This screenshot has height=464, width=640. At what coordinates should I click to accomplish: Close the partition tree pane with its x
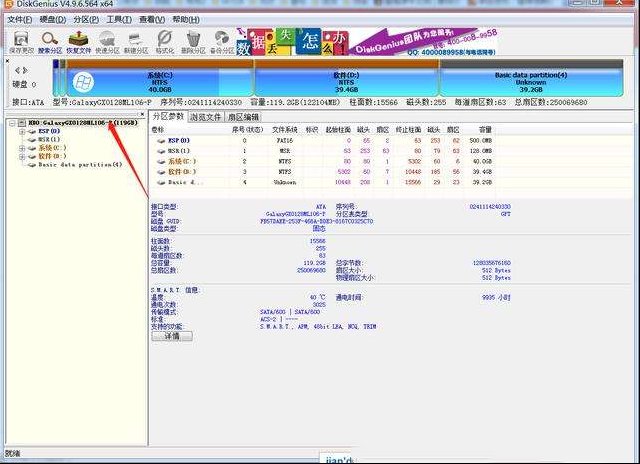[x=142, y=114]
